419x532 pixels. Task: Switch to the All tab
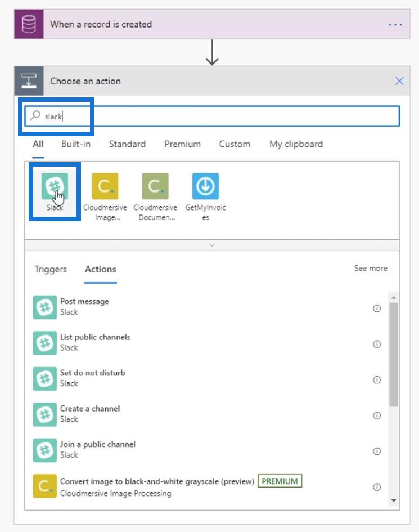(38, 144)
